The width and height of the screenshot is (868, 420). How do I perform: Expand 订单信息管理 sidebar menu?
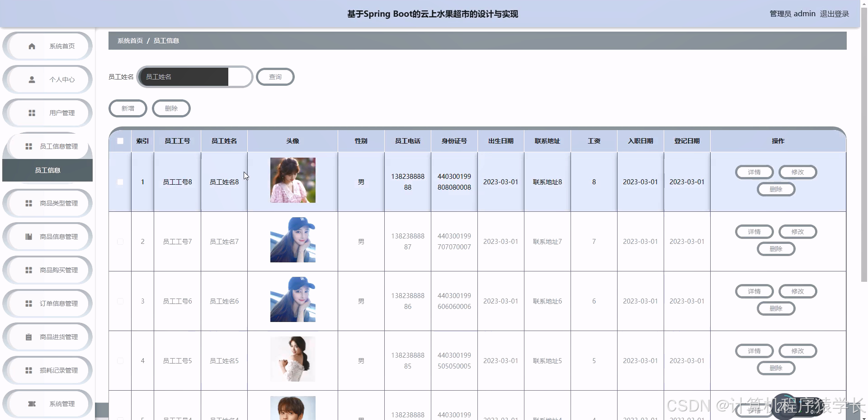(47, 303)
